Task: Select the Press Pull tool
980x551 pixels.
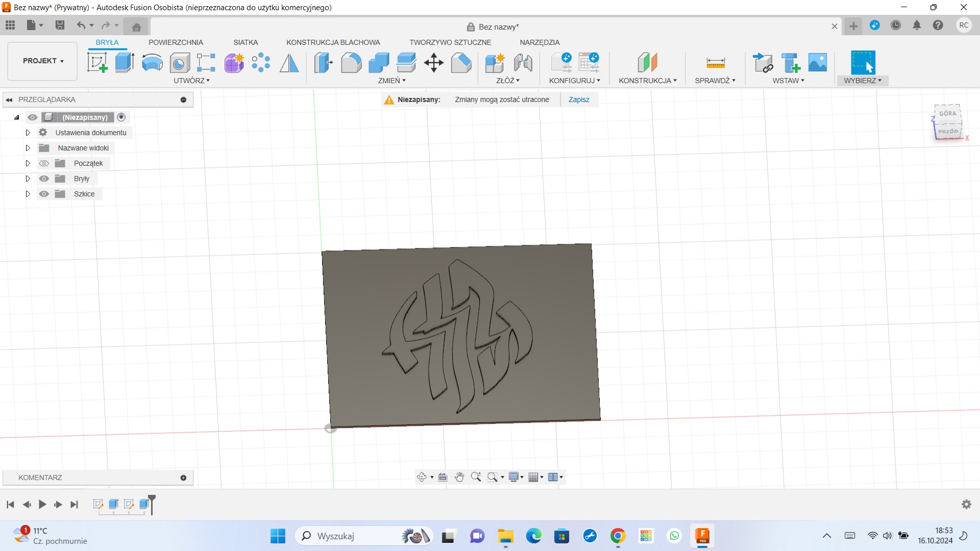Action: coord(324,63)
